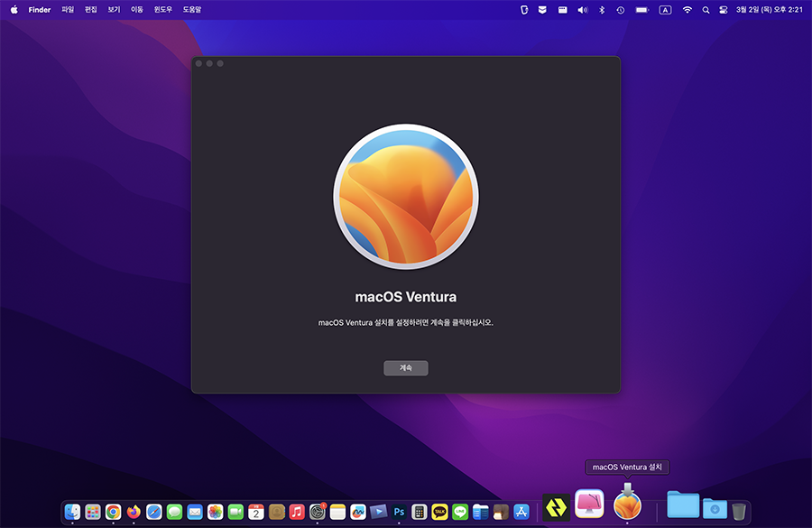Close the installer window
This screenshot has height=528, width=812.
[x=198, y=63]
